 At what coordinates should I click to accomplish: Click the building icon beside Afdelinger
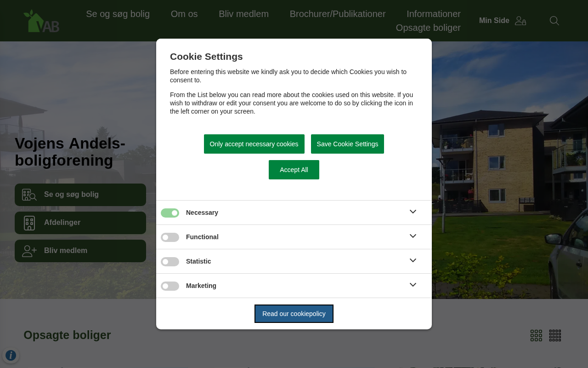[x=29, y=223]
